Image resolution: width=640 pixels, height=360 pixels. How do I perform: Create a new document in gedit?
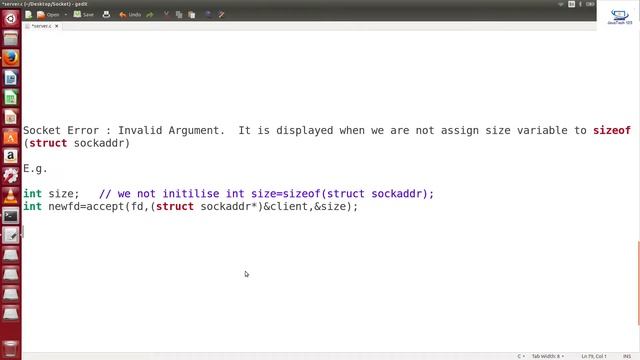pyautogui.click(x=28, y=15)
